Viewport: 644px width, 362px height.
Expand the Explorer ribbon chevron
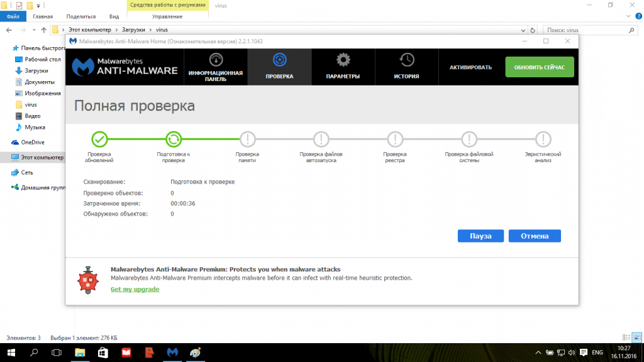628,16
